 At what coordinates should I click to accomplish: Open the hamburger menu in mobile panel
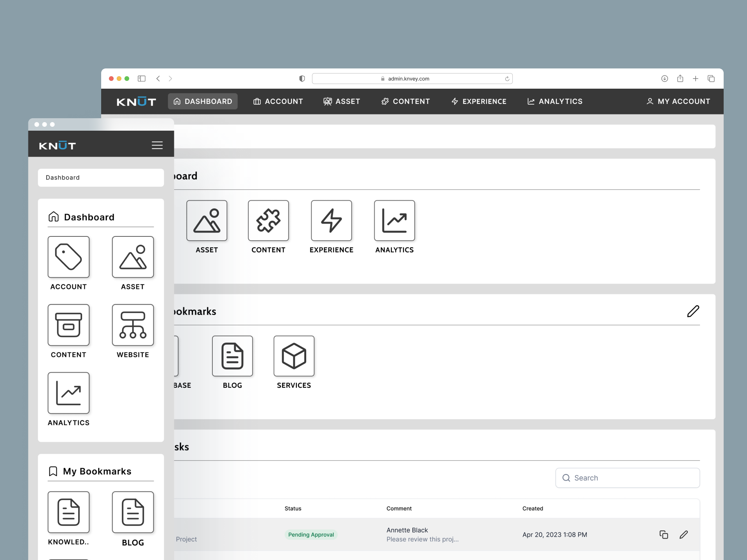(x=157, y=145)
